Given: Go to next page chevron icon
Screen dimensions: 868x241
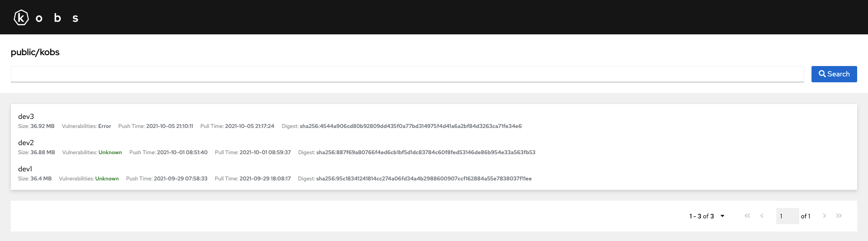Looking at the screenshot, I should pos(825,216).
